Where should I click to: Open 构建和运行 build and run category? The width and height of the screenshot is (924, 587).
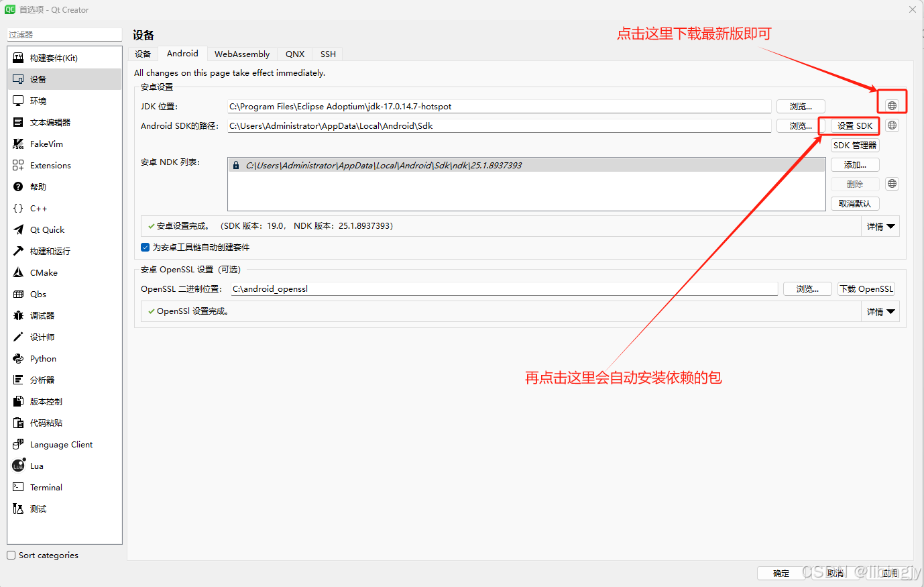pos(64,251)
